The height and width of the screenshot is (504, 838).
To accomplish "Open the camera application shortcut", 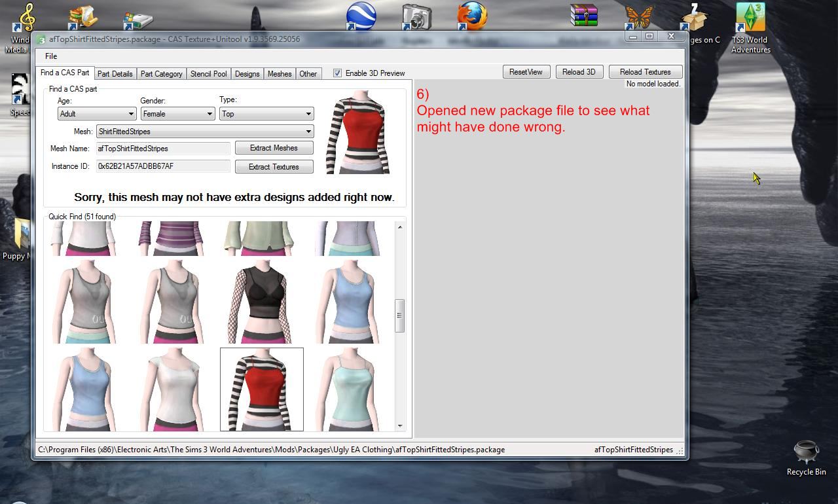I will point(416,16).
